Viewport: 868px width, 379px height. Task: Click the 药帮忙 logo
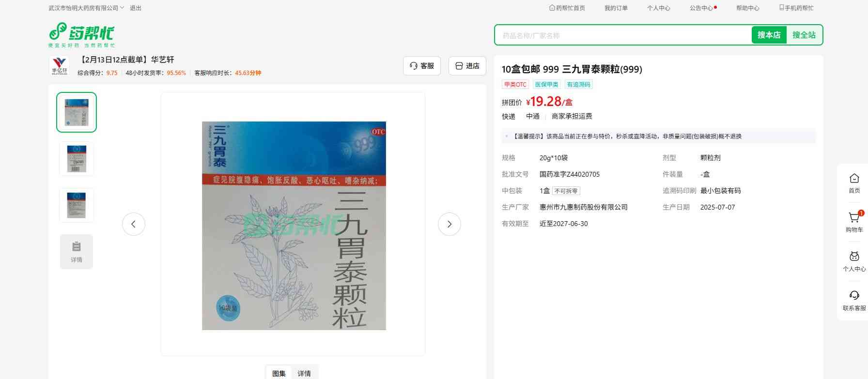pyautogui.click(x=81, y=34)
